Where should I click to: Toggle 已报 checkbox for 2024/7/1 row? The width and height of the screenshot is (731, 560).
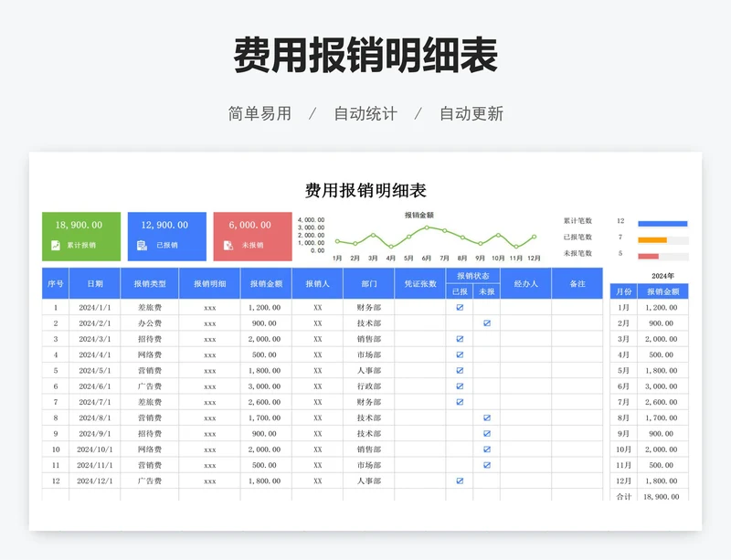coord(460,402)
